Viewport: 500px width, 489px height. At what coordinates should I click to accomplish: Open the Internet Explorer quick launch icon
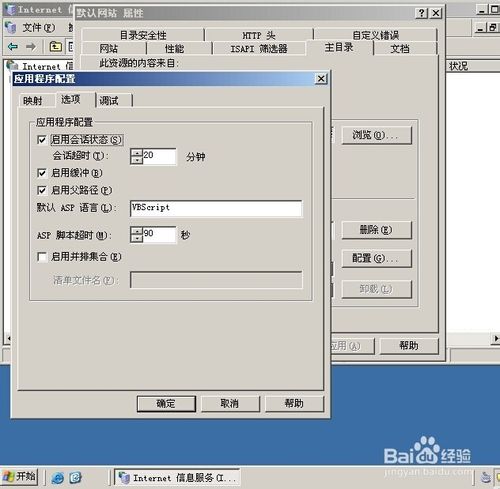point(57,478)
